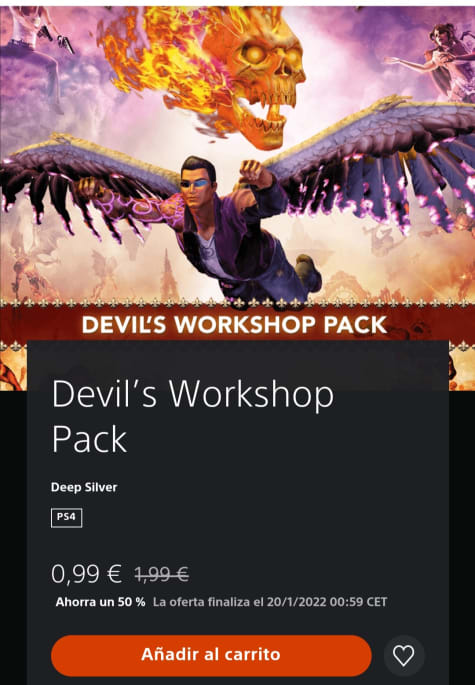Select the discounted price 0,99 €

[87, 574]
